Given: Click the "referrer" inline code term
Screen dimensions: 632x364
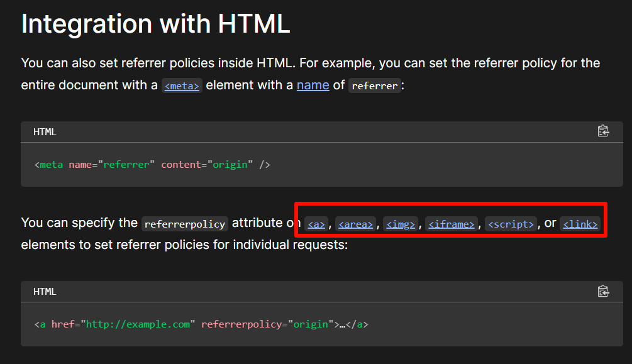Looking at the screenshot, I should [375, 86].
